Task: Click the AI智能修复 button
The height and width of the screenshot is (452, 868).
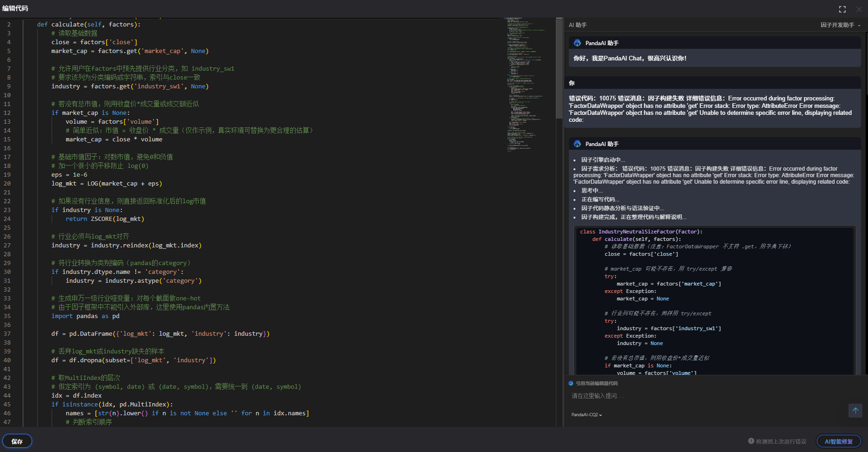Action: [839, 441]
